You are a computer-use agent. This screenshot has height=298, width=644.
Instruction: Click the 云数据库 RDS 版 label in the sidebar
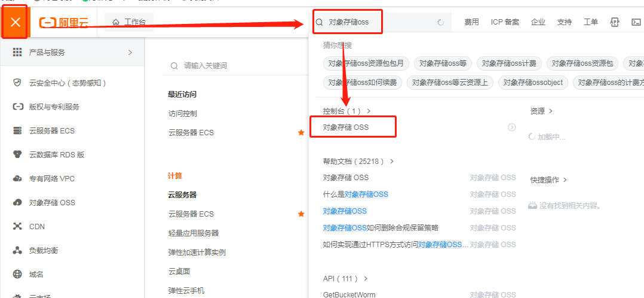[x=57, y=155]
